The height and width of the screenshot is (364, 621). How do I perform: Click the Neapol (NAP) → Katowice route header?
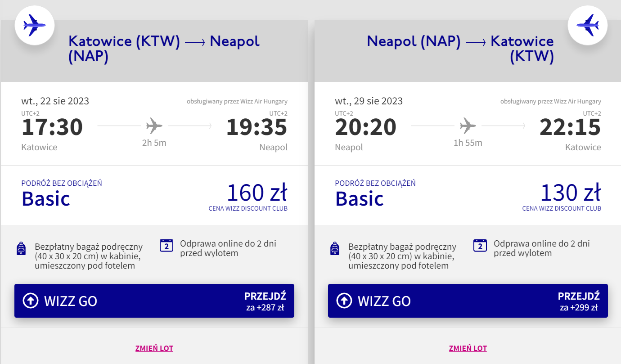(460, 49)
